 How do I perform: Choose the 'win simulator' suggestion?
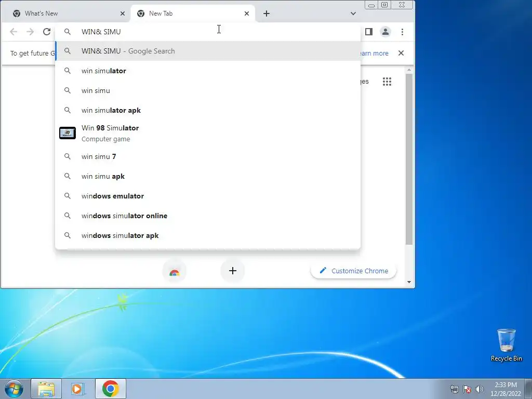click(x=208, y=71)
